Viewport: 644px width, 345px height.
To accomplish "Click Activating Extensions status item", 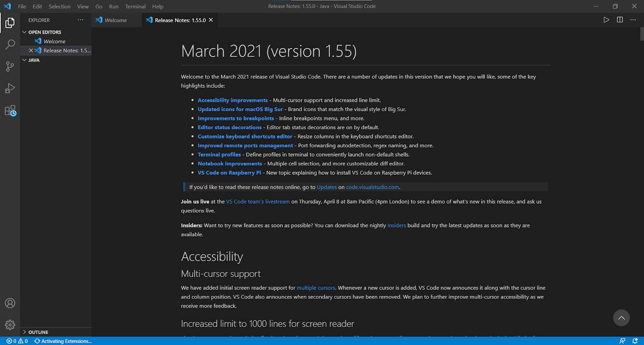I will tap(63, 341).
